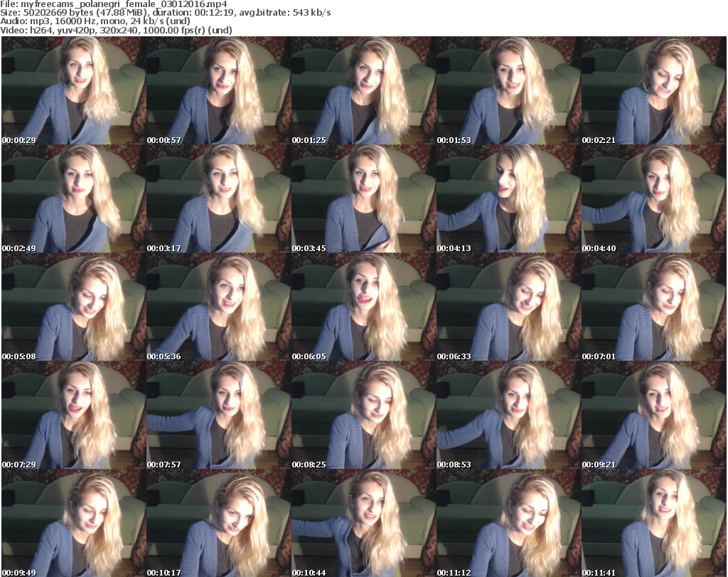Click the 'Video: h264, yuv420p' info line
The height and width of the screenshot is (577, 728).
(x=116, y=30)
